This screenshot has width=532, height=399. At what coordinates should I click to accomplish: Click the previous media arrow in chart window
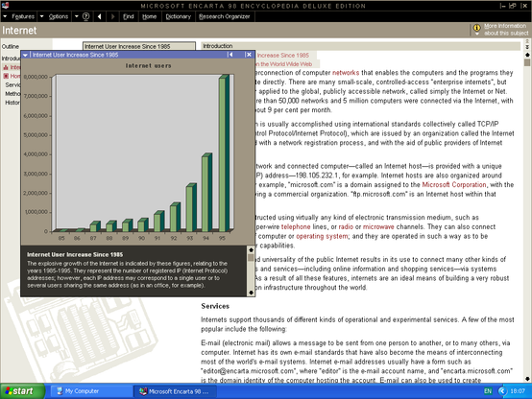click(x=230, y=55)
